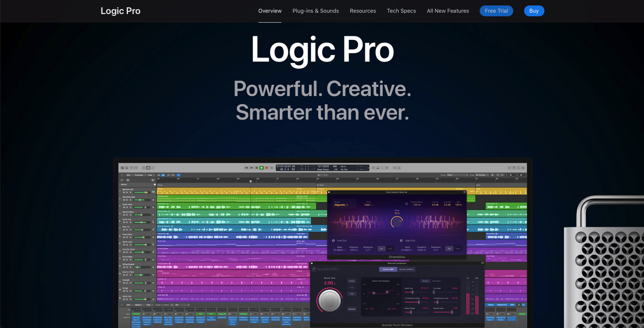The image size is (644, 328).
Task: Click the Stop button in transport
Action: click(257, 168)
